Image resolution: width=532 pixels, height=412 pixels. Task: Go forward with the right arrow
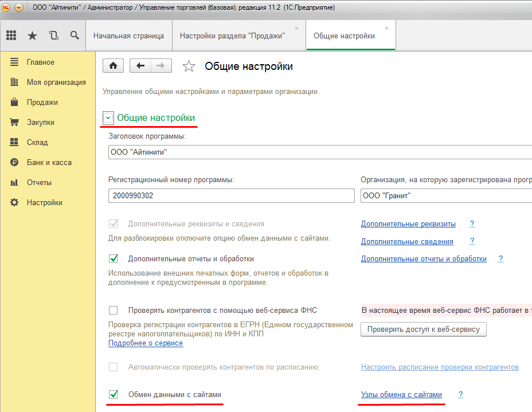tap(161, 65)
